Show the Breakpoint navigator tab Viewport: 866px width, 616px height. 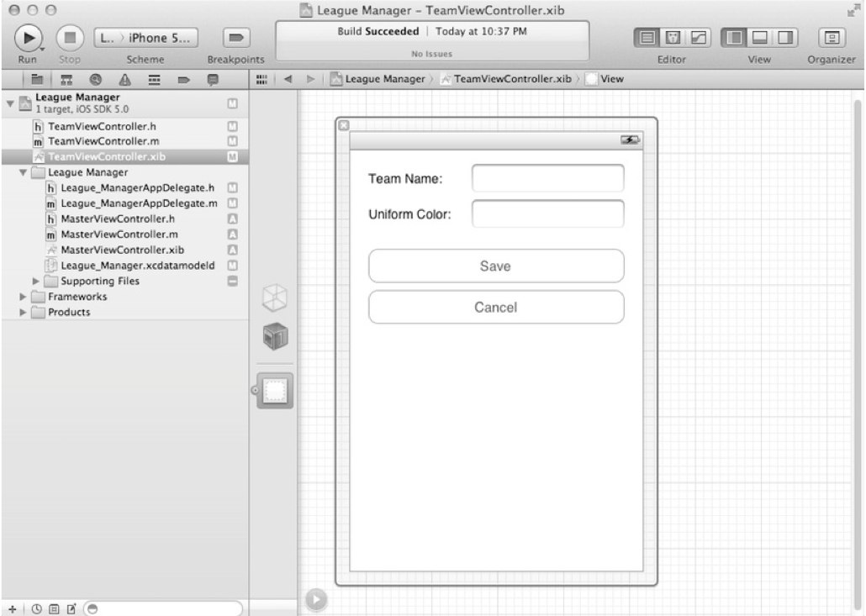[183, 80]
